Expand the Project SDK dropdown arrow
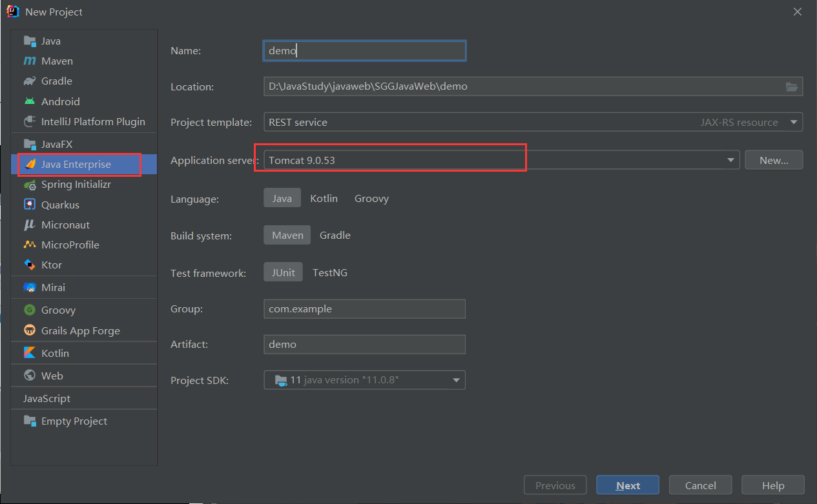 pyautogui.click(x=456, y=380)
